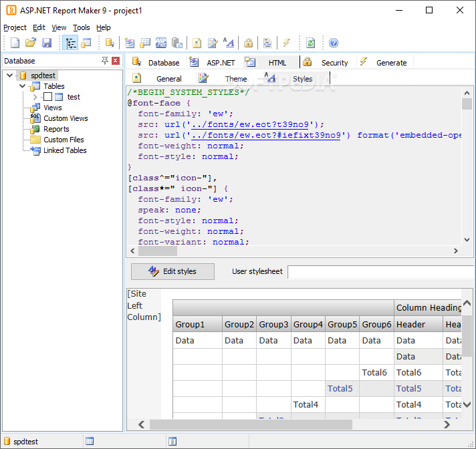Click the code editor horizontal scrollbar thumb
Screen dimensions: 476x449
(x=158, y=251)
